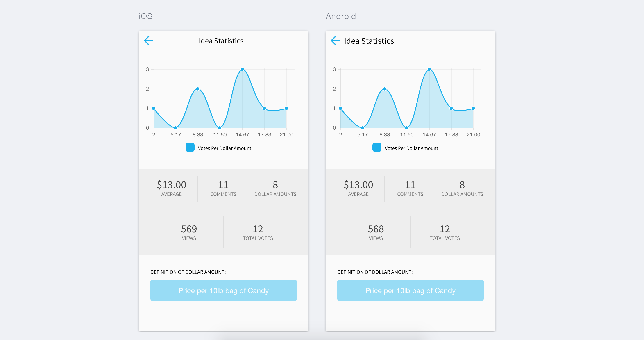
Task: Click Android chart legend blue square
Action: point(376,147)
